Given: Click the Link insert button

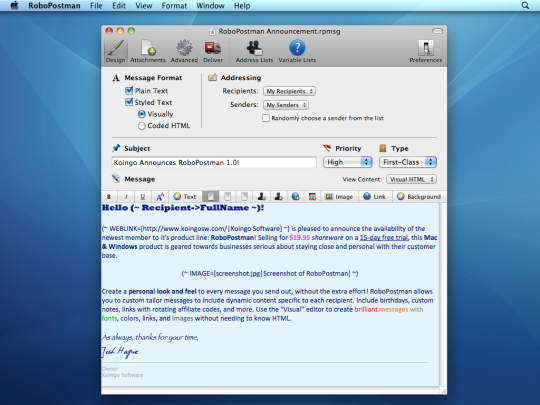Looking at the screenshot, I should tap(374, 197).
